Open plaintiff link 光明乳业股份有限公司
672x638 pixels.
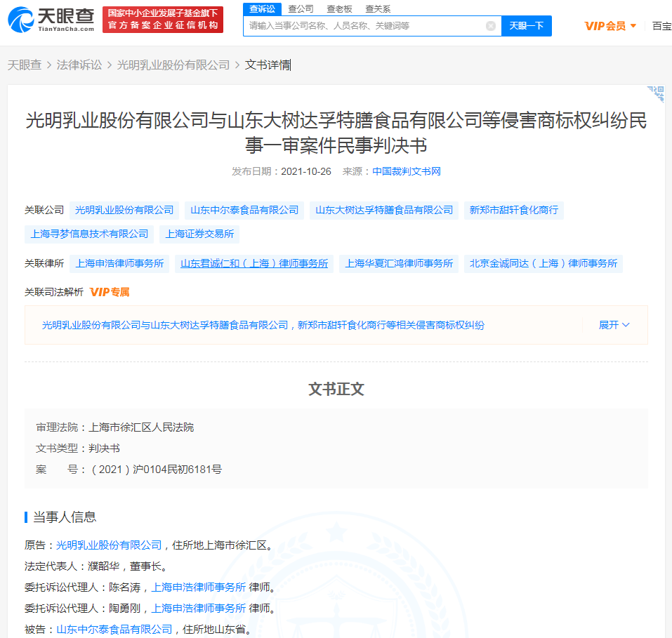coord(109,545)
